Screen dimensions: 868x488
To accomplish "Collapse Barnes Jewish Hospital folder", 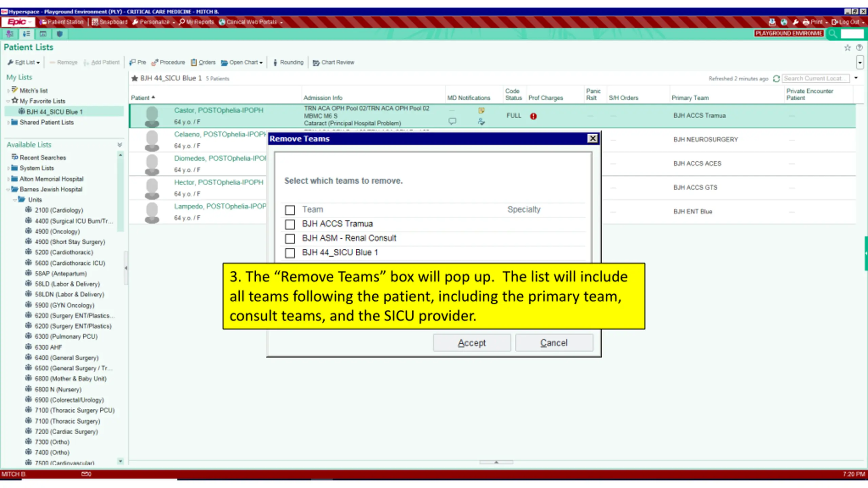I will tap(8, 189).
